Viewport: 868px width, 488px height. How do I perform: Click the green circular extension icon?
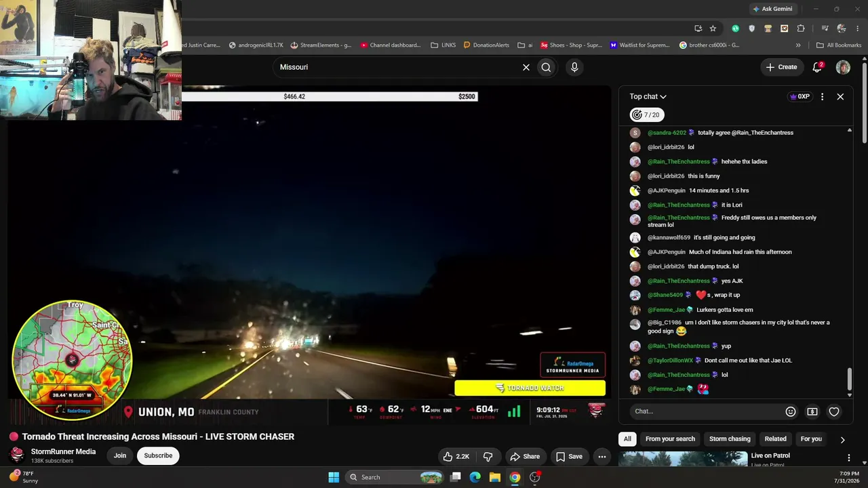coord(735,28)
